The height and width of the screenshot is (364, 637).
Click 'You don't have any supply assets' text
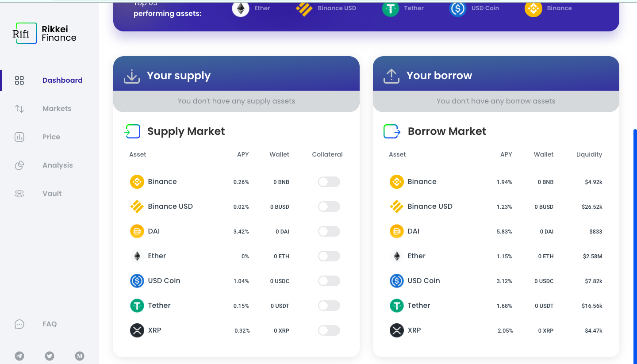pos(236,101)
